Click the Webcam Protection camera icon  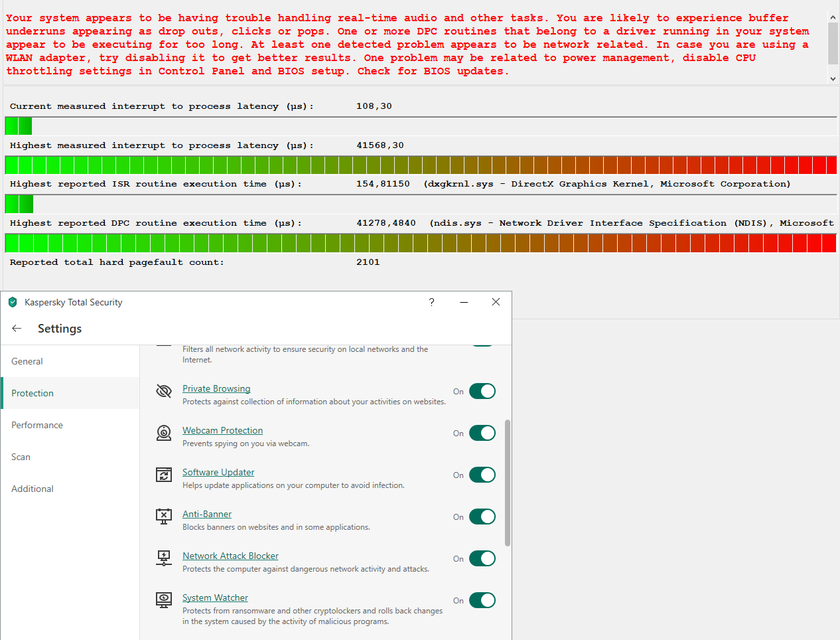click(164, 433)
